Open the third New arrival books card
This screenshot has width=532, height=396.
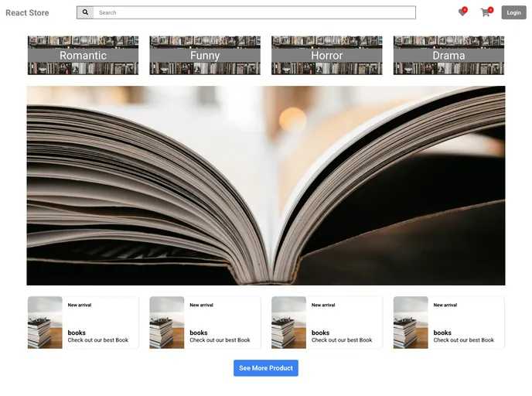[343, 323]
